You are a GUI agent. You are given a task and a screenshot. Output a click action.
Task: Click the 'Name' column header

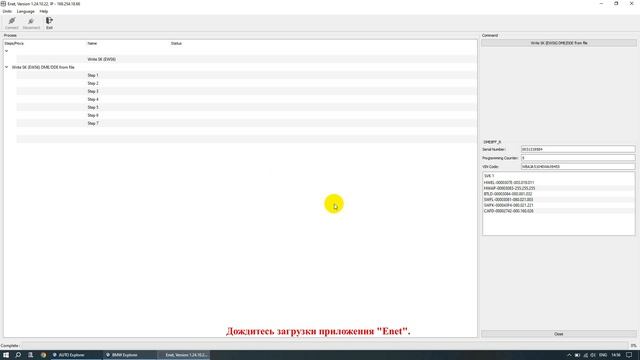92,43
